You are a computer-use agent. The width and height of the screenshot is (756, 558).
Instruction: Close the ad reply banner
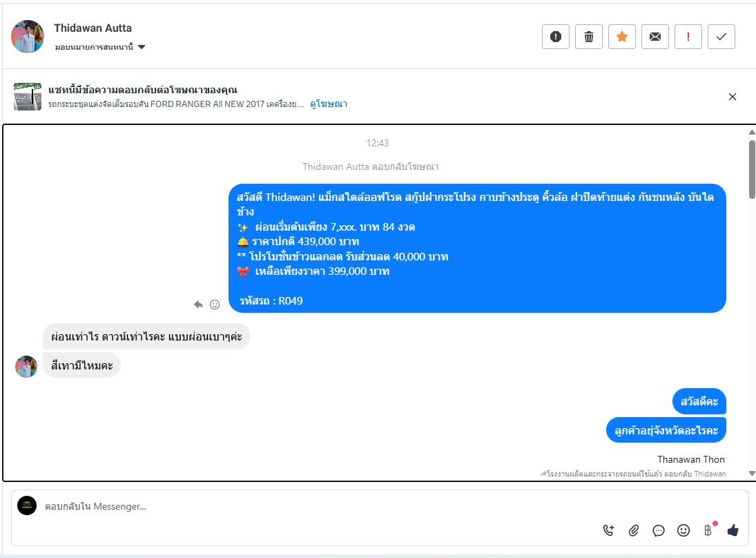(x=733, y=97)
